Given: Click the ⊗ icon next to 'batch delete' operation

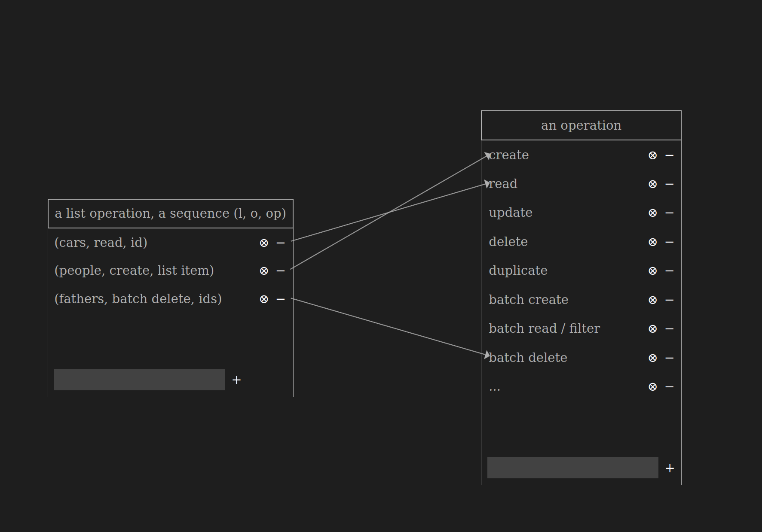Looking at the screenshot, I should point(652,358).
